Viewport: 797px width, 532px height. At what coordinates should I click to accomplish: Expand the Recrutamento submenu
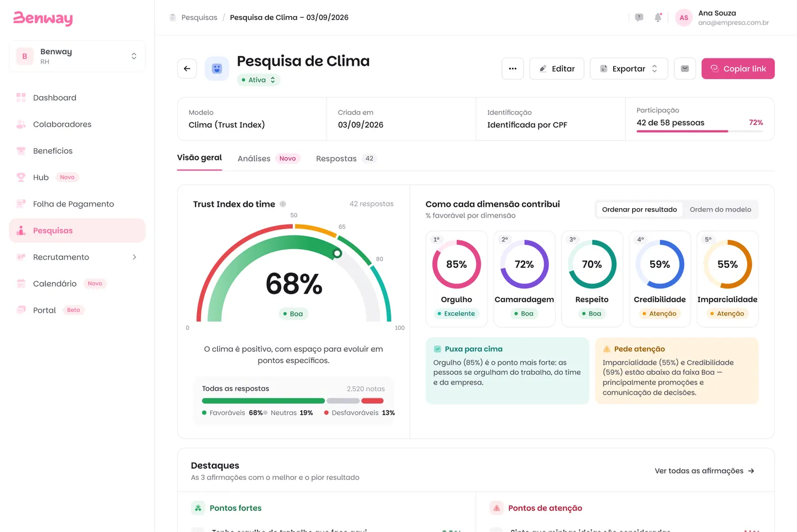point(77,257)
